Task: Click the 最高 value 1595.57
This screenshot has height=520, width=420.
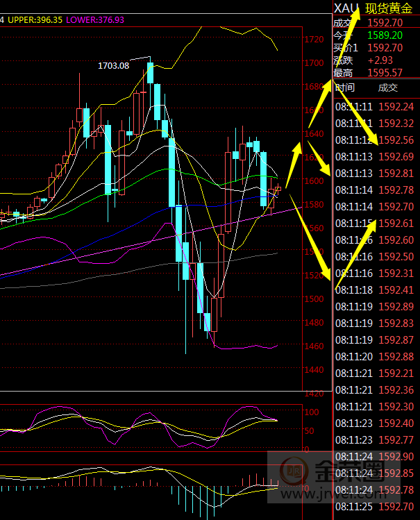Action: click(385, 73)
